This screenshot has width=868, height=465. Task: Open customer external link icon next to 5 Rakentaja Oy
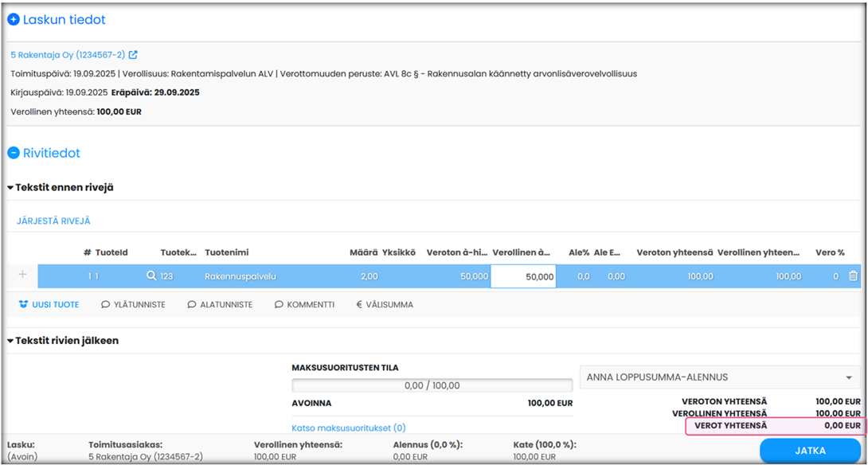133,55
